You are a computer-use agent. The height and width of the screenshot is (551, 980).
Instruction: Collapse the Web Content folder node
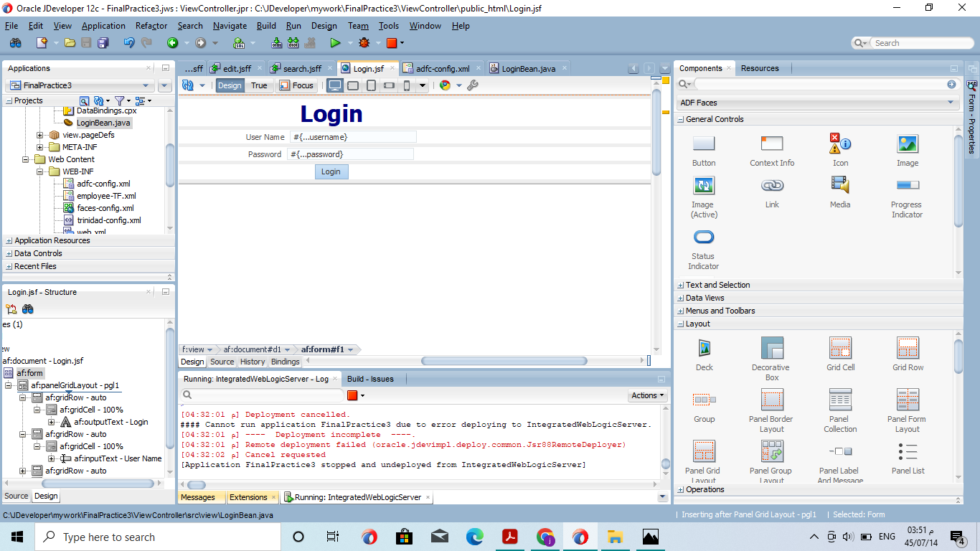(27, 159)
